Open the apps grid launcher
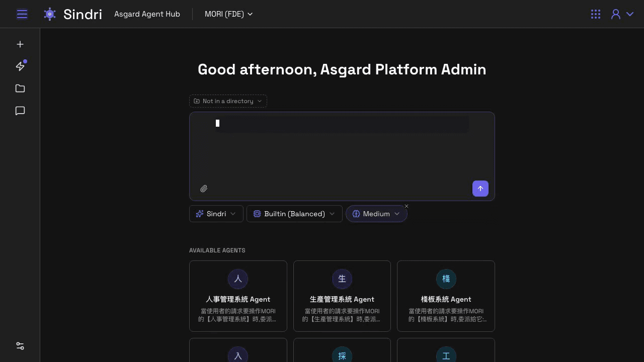The width and height of the screenshot is (644, 362). [596, 14]
